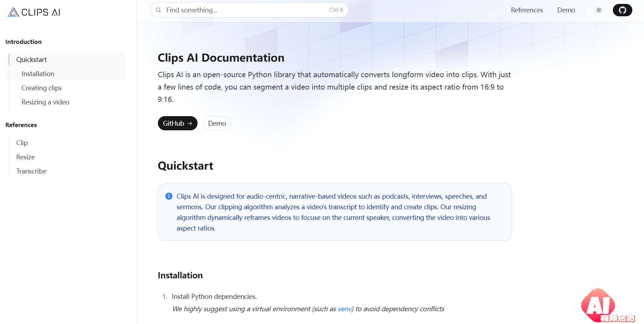This screenshot has width=644, height=324.
Task: Click the Clips AI triangle logo
Action: [13, 12]
